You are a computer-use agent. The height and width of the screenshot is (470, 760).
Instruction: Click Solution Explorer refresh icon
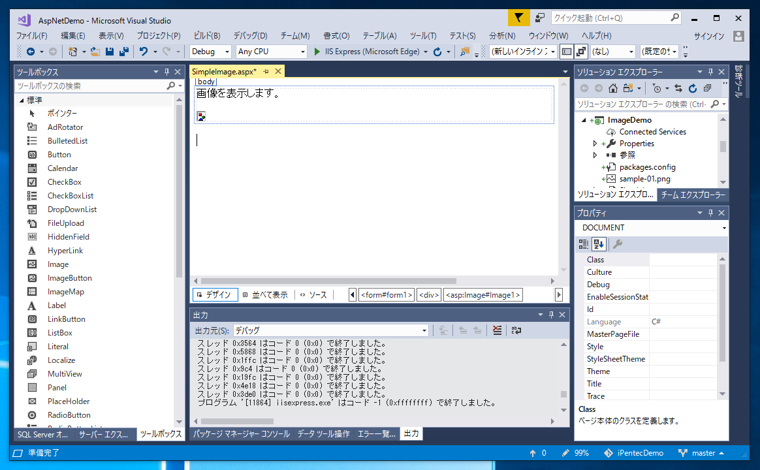click(693, 88)
